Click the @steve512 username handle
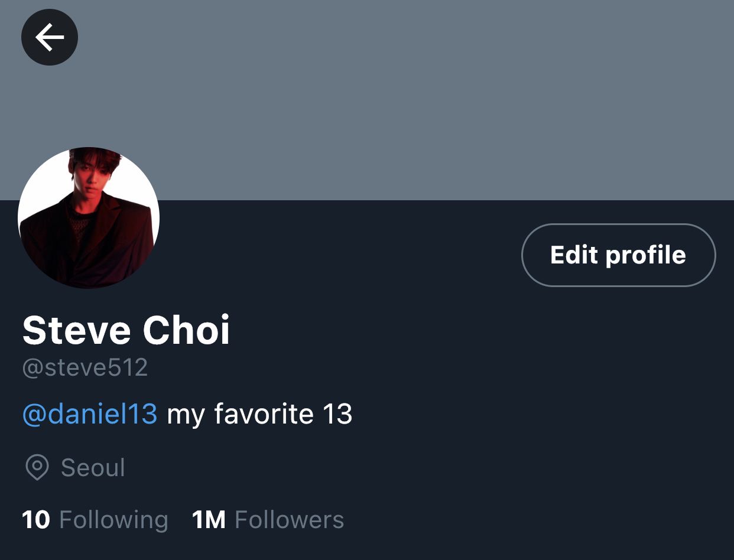This screenshot has height=560, width=734. click(85, 367)
